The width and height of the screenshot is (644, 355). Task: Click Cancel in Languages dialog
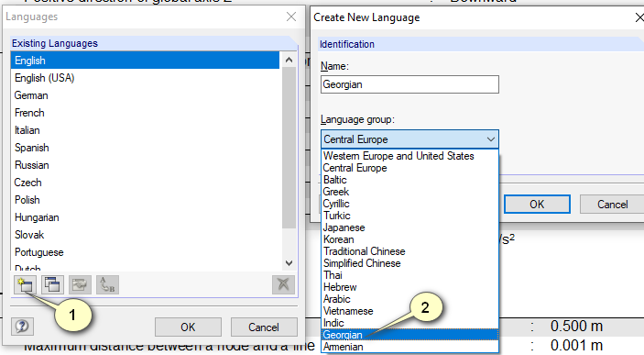click(264, 327)
